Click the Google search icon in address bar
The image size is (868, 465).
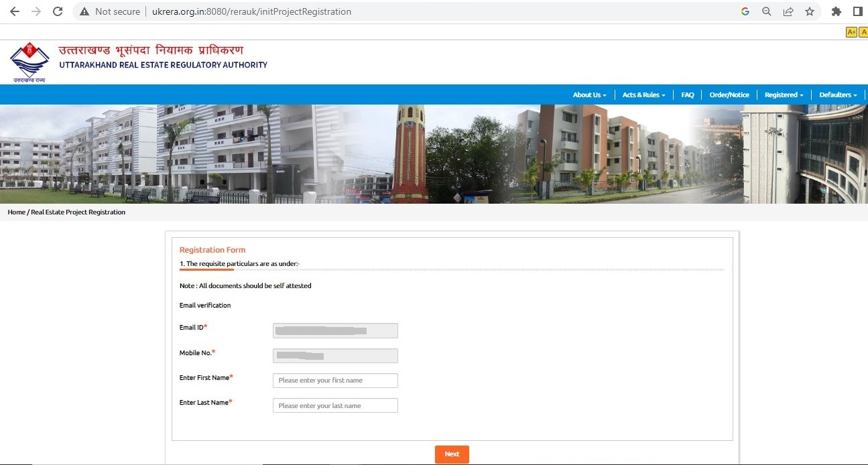pyautogui.click(x=745, y=11)
